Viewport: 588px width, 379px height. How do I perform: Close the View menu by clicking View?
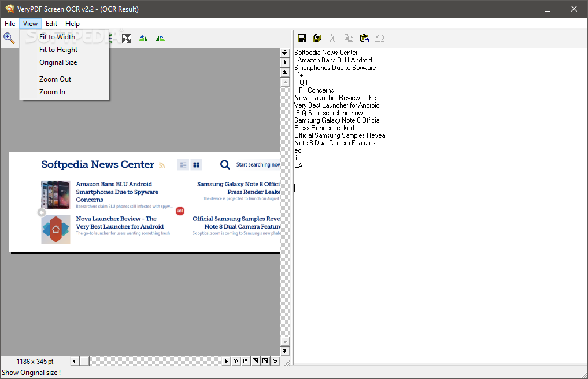[x=30, y=24]
